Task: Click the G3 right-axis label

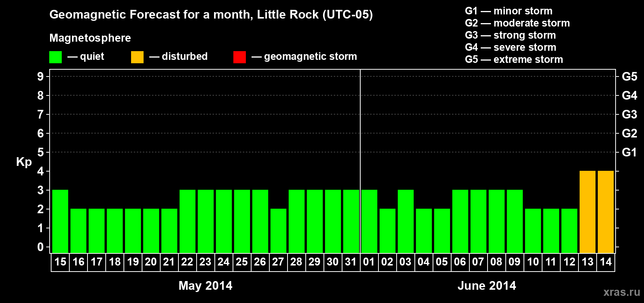Action: (x=629, y=114)
